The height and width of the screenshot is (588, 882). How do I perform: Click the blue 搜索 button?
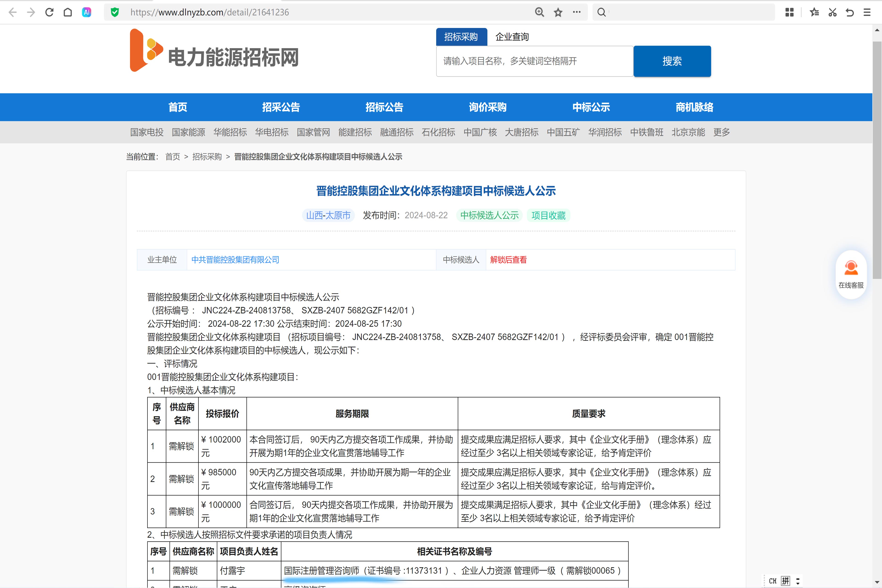(672, 61)
